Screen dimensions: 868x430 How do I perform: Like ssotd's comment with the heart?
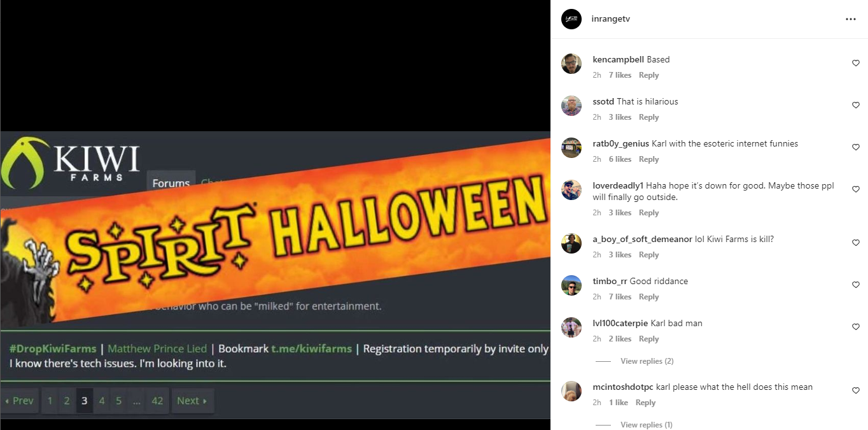(x=856, y=105)
